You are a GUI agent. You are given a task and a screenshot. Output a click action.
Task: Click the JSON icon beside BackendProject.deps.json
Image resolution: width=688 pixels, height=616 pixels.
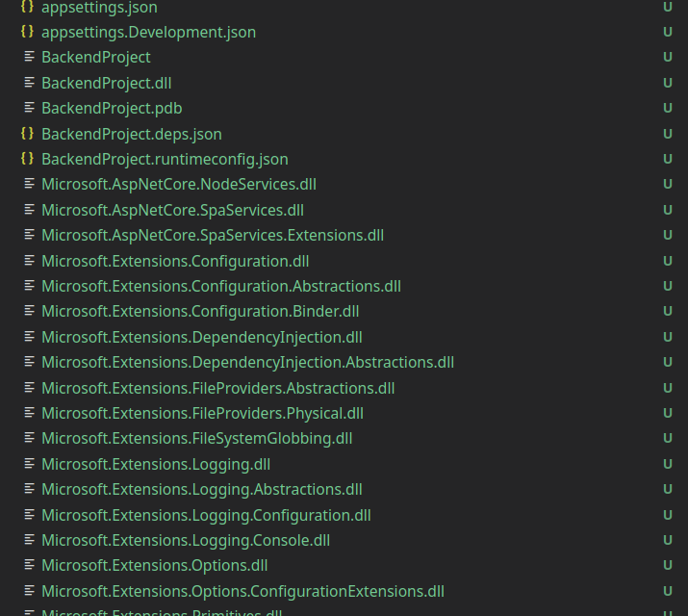[27, 134]
